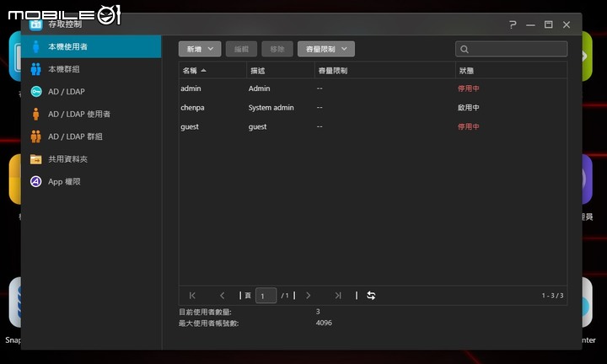Click the 停用中 status of admin
The width and height of the screenshot is (607, 364).
point(469,88)
